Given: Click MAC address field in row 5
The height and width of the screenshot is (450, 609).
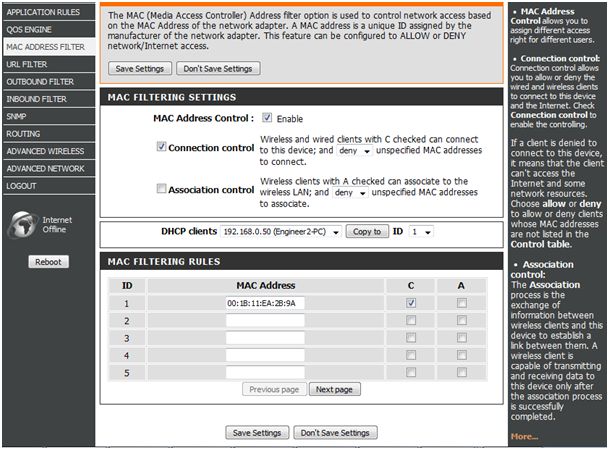Looking at the screenshot, I should tap(265, 372).
